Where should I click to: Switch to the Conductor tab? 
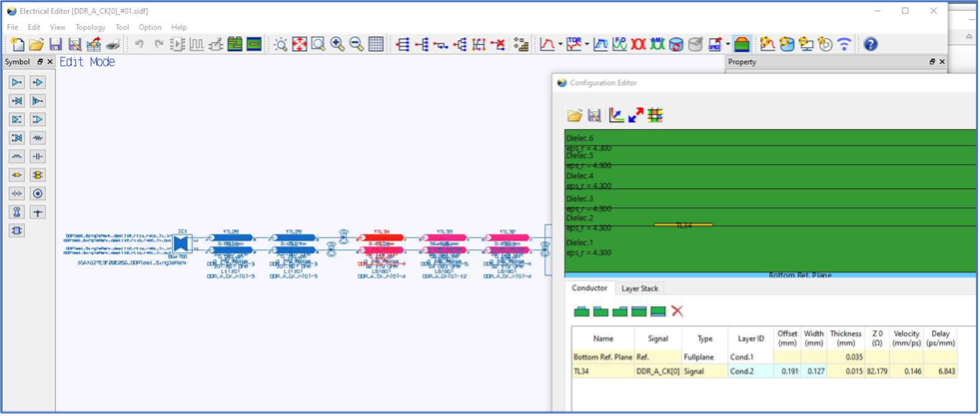(x=589, y=288)
